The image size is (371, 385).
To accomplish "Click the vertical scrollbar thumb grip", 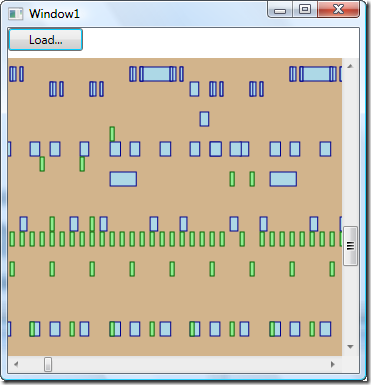I will click(350, 246).
